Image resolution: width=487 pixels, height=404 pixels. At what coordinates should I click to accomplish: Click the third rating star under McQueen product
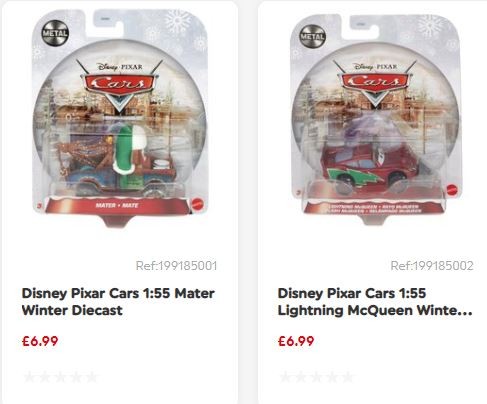317,377
